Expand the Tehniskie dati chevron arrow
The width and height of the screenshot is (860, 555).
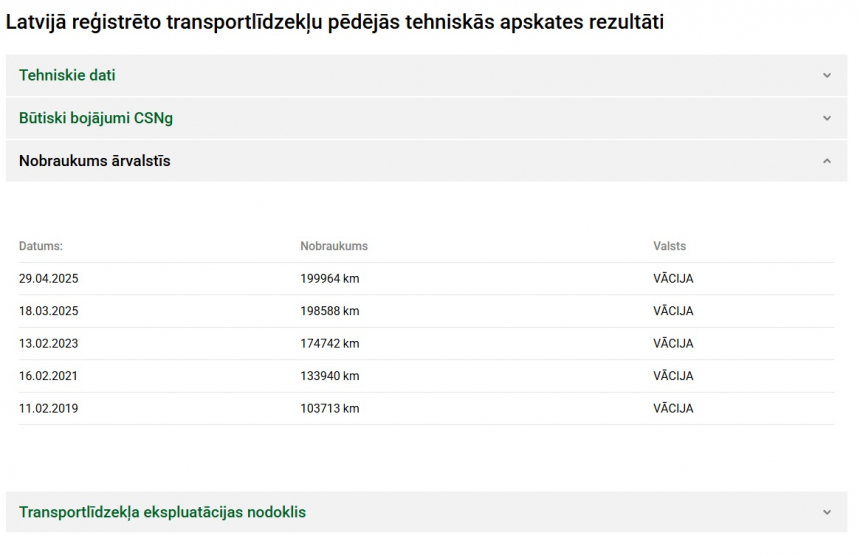coord(826,75)
